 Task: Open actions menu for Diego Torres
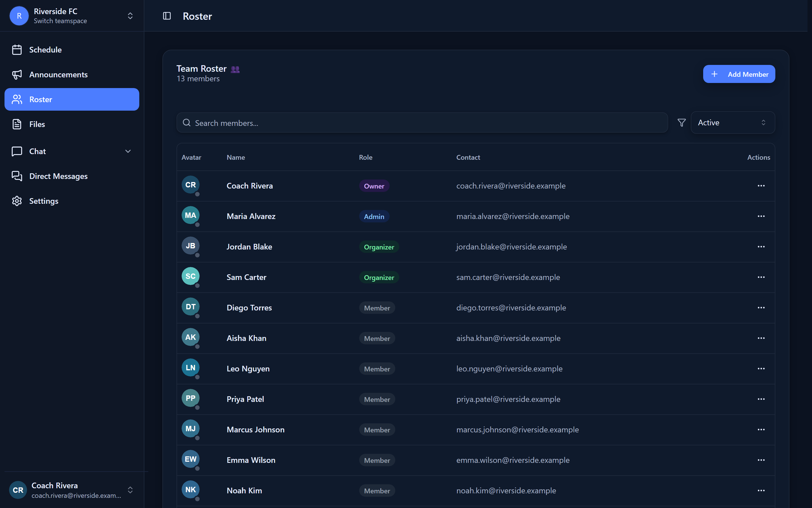point(761,308)
